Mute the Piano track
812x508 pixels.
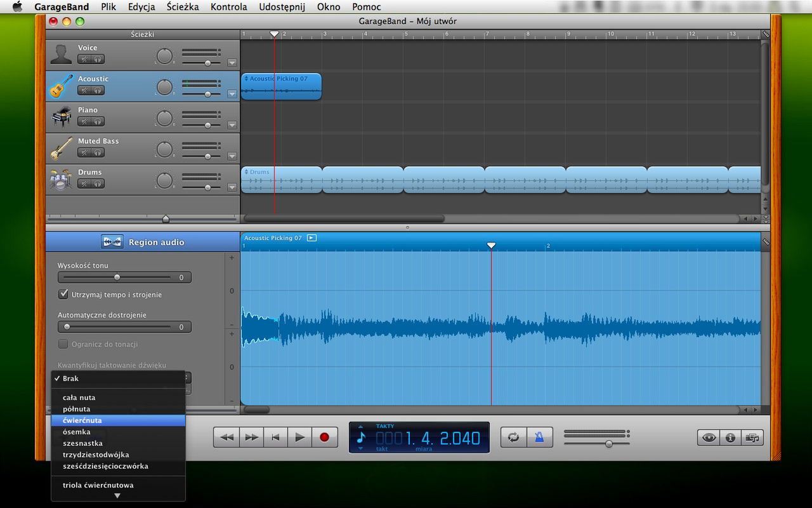84,121
